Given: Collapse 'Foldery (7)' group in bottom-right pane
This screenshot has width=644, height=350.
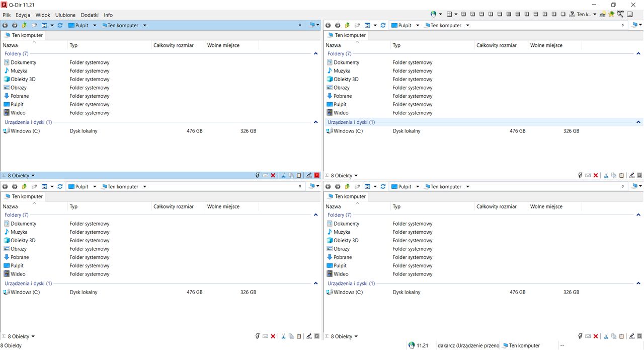Looking at the screenshot, I should 639,215.
